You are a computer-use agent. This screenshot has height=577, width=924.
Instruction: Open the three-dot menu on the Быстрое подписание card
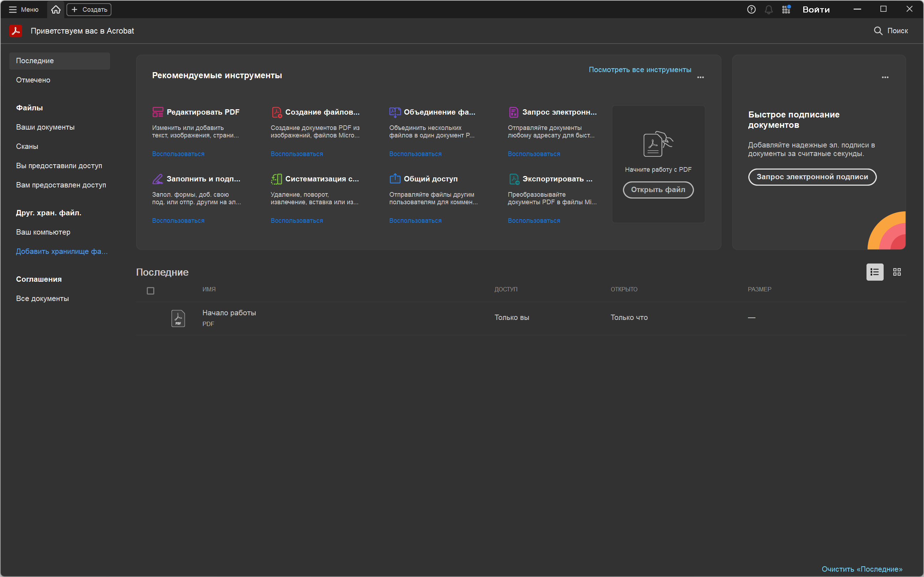(x=885, y=77)
